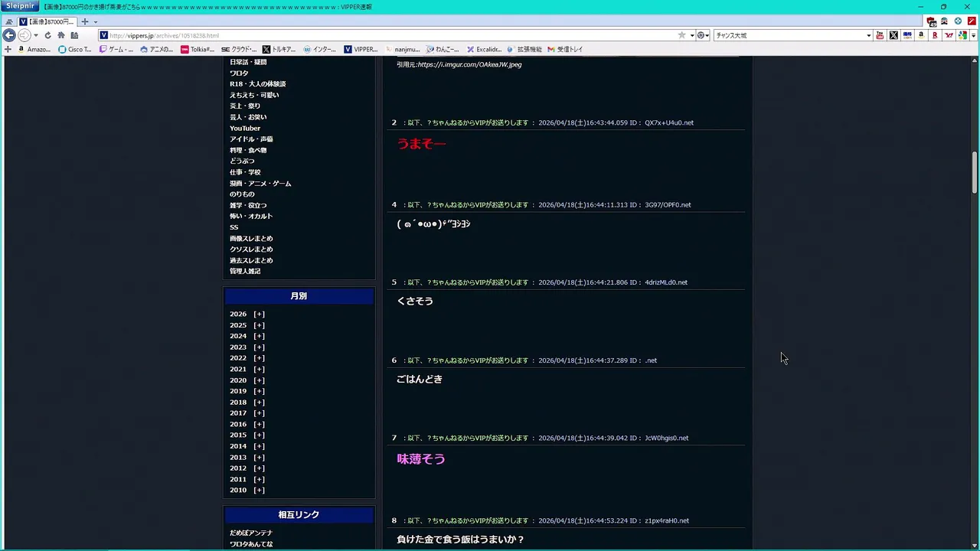Search with the Amazon engine icon

click(921, 35)
